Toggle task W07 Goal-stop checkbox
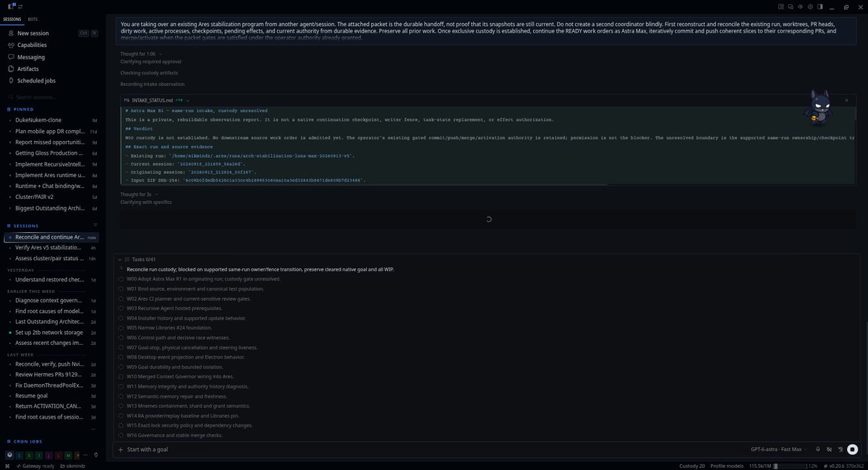868x470 pixels. pos(121,347)
